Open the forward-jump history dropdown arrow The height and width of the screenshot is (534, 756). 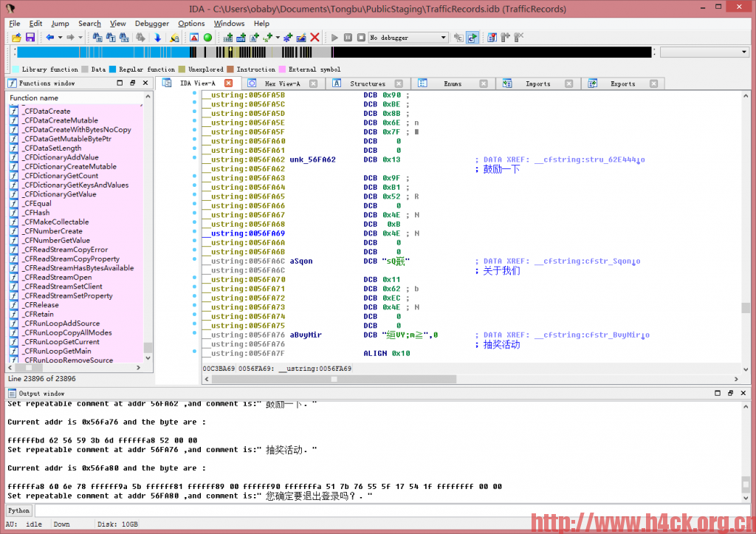[x=80, y=38]
